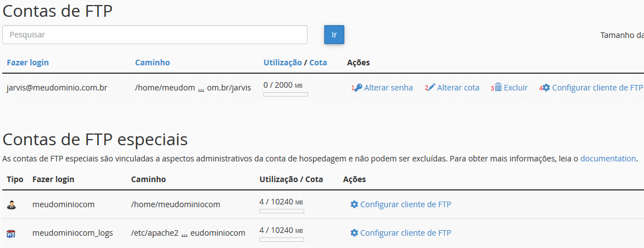This screenshot has height=248, width=644.
Task: Click the key icon beside Alterar senha
Action: [358, 88]
